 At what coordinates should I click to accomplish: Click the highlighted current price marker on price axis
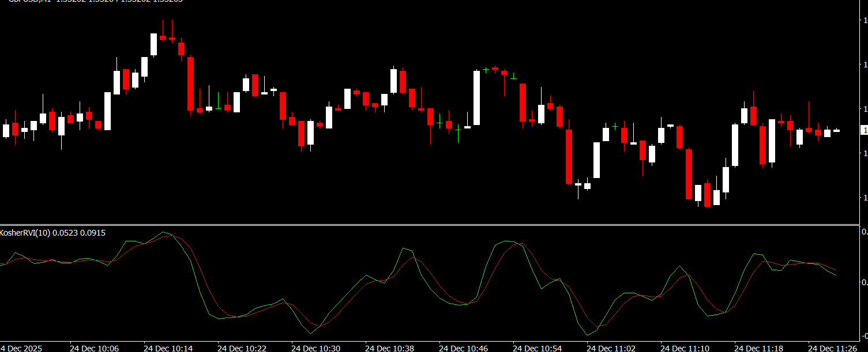coord(863,131)
